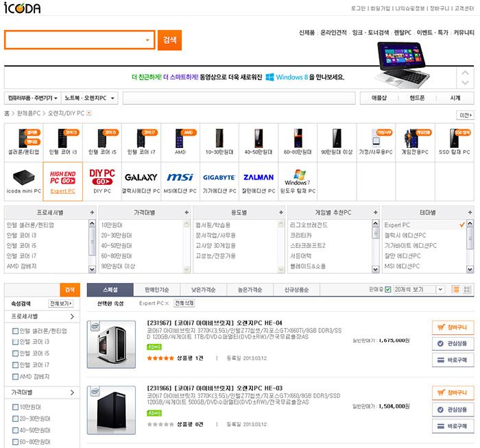
Task: Open the HE-04 silver PC thumbnail
Action: pos(111,345)
